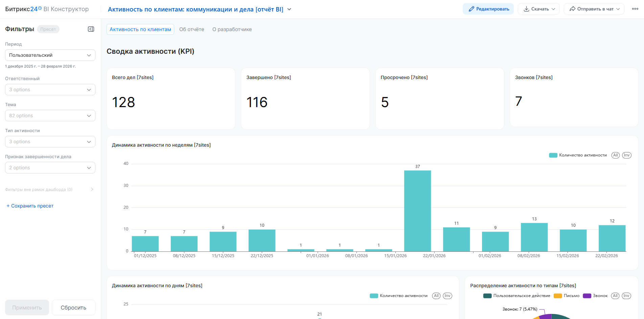
Task: Expand filters outside dashboard scope arrow
Action: (92, 189)
